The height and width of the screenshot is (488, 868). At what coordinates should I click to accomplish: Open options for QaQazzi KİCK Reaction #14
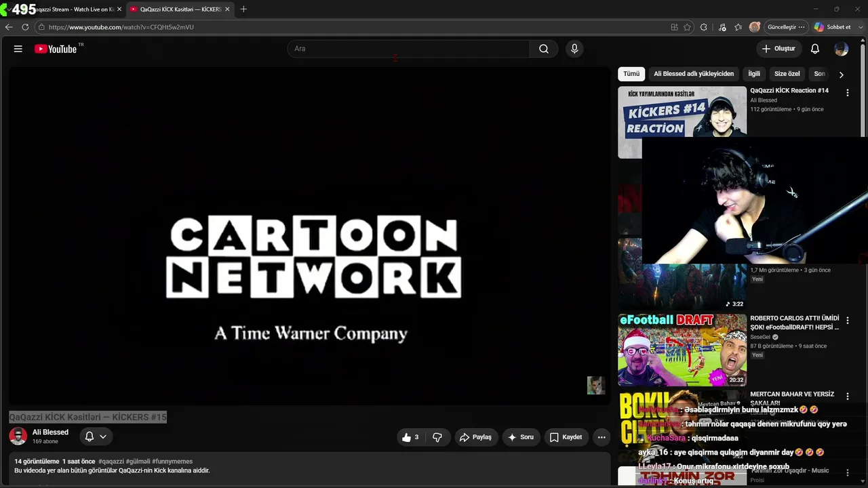(x=847, y=92)
